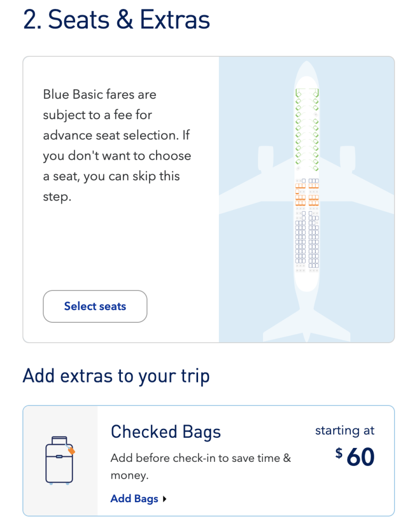
Task: Click the 'Add extras to your trip' heading
Action: [116, 376]
